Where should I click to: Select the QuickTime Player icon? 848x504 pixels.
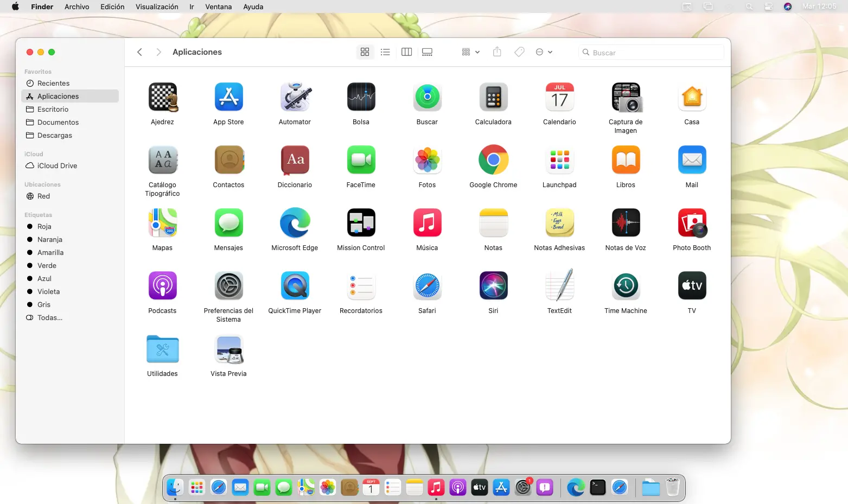coord(295,286)
